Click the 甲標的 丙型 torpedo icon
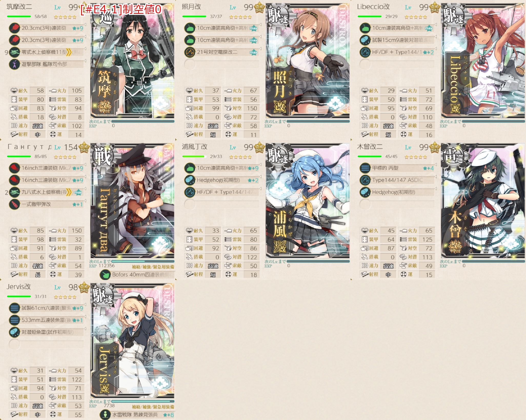Image resolution: width=526 pixels, height=420 pixels. (x=365, y=168)
